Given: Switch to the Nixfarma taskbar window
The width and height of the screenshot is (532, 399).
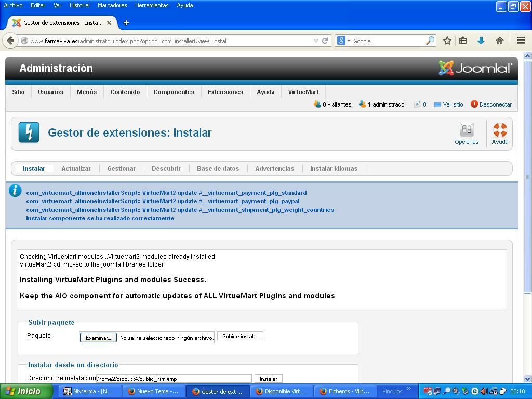Looking at the screenshot, I should point(90,391).
